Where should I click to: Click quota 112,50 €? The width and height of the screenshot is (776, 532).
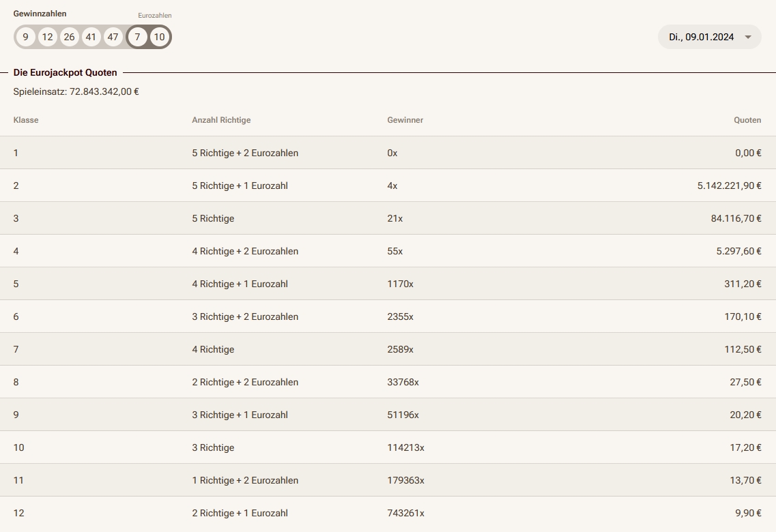(743, 350)
